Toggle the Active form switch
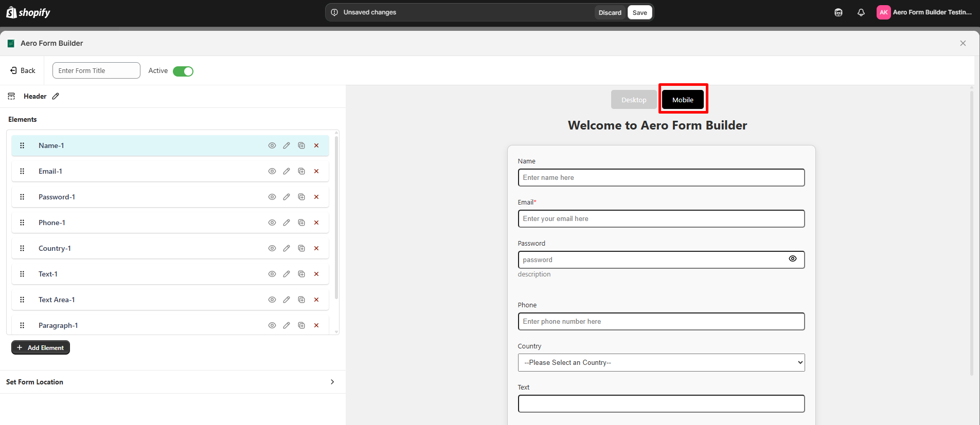The height and width of the screenshot is (425, 980). 183,71
